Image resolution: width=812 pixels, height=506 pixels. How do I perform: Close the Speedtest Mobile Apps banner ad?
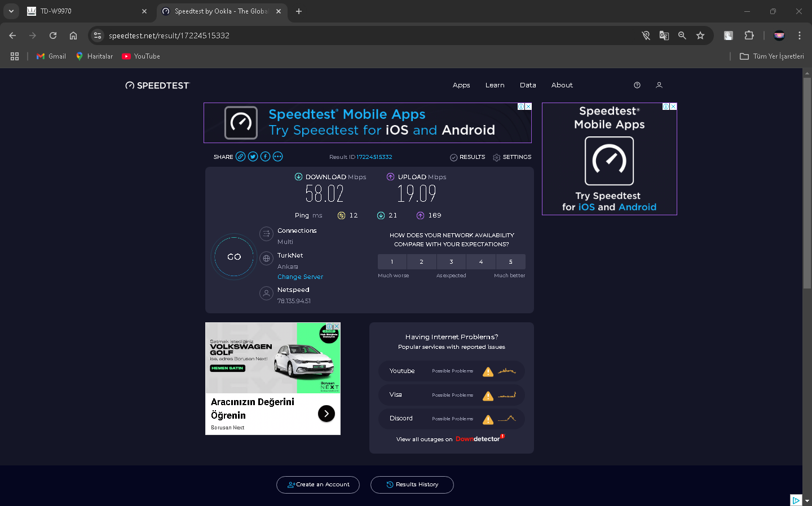click(x=528, y=106)
